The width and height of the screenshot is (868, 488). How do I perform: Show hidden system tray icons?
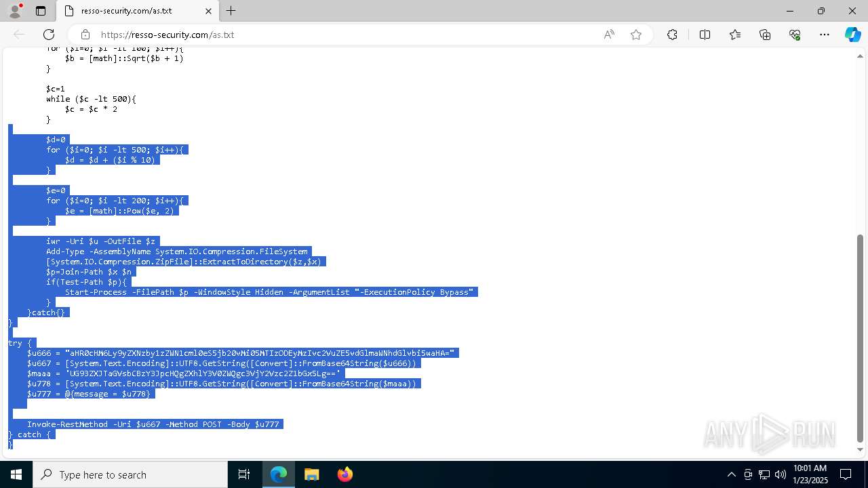coord(731,474)
